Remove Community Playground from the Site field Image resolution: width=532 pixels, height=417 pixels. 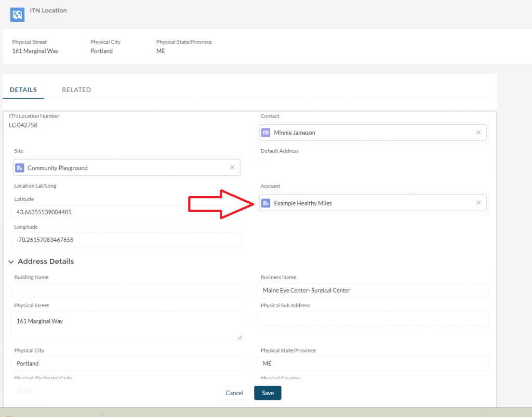[x=232, y=167]
